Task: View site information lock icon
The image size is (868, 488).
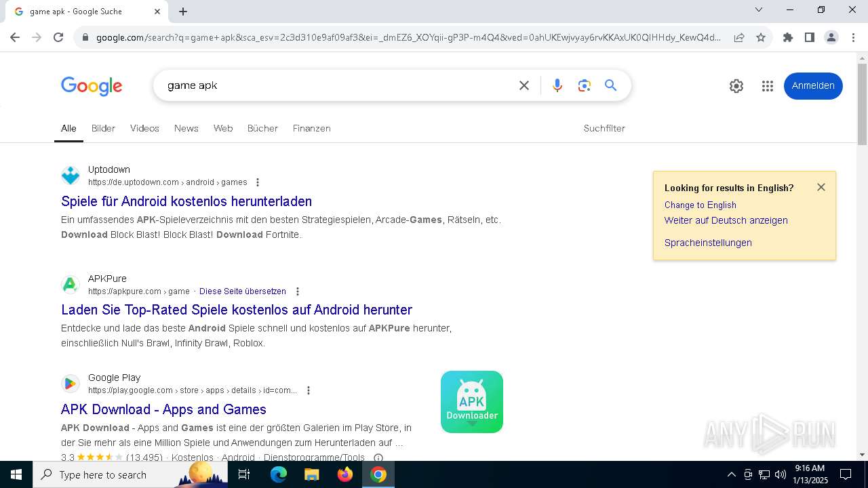Action: [85, 37]
